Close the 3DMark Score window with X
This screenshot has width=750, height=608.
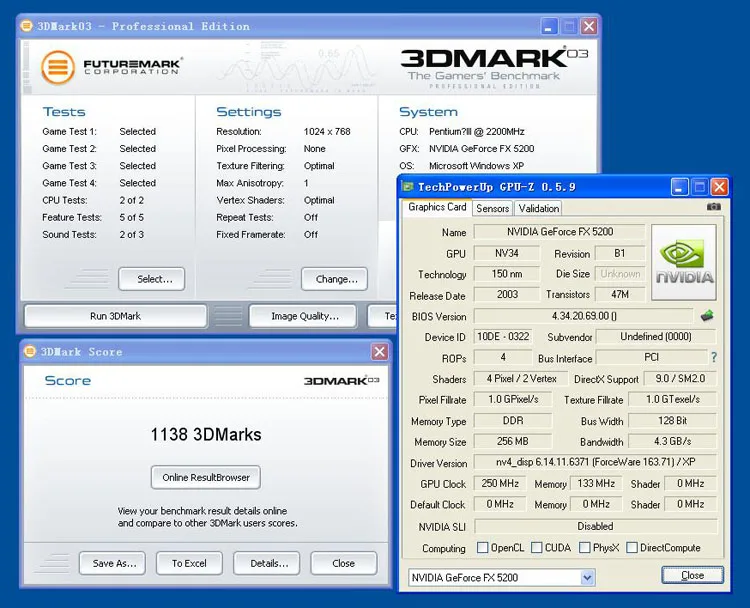tap(380, 352)
